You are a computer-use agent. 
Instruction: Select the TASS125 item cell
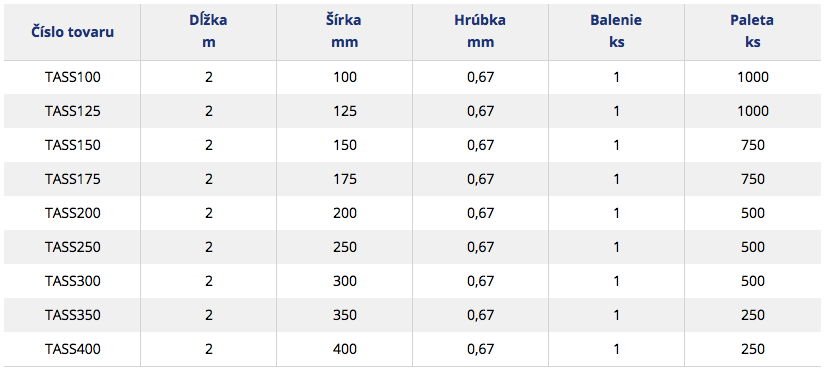(72, 111)
